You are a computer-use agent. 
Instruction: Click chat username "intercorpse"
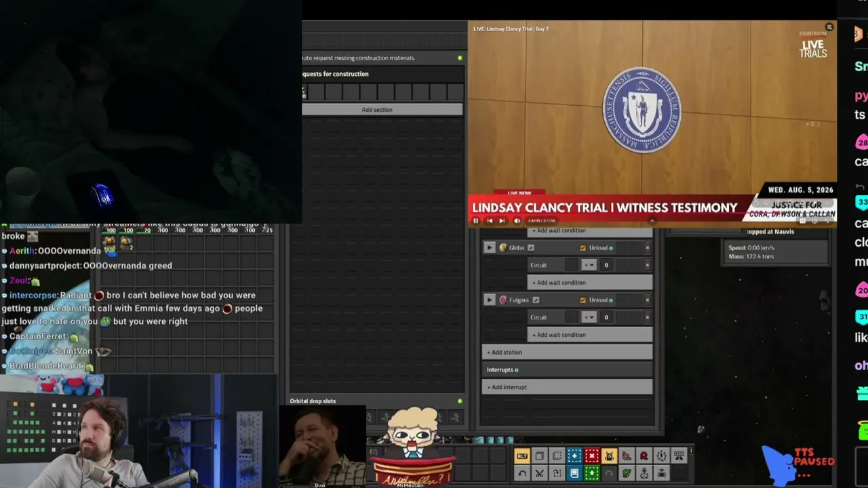33,296
